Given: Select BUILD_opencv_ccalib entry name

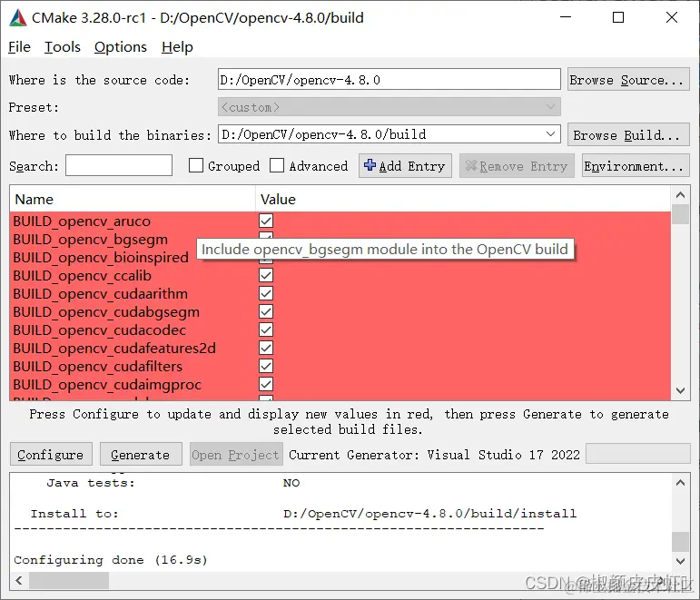Looking at the screenshot, I should click(82, 276).
